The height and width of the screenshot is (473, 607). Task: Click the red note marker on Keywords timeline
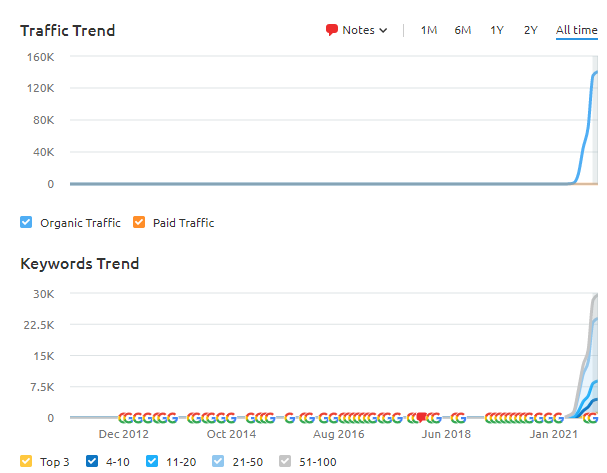pyautogui.click(x=421, y=417)
